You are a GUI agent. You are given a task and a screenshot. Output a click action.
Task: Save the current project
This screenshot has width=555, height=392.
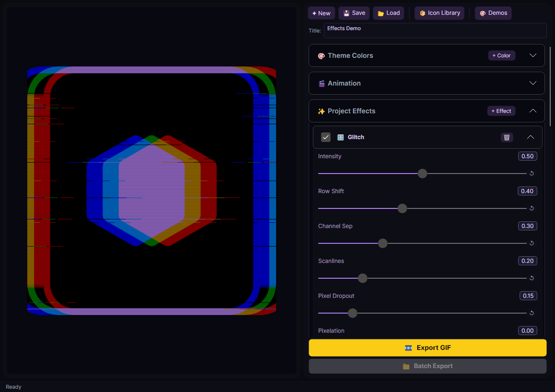tap(354, 13)
